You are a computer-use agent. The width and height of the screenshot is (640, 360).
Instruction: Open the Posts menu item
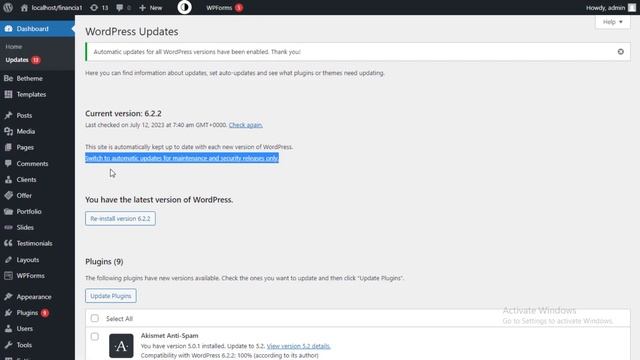tap(24, 116)
